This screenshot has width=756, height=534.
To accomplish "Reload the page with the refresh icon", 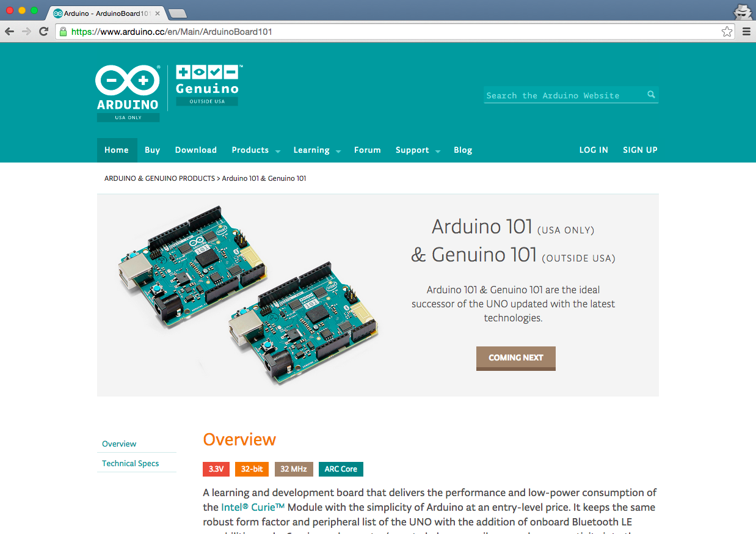I will point(44,32).
